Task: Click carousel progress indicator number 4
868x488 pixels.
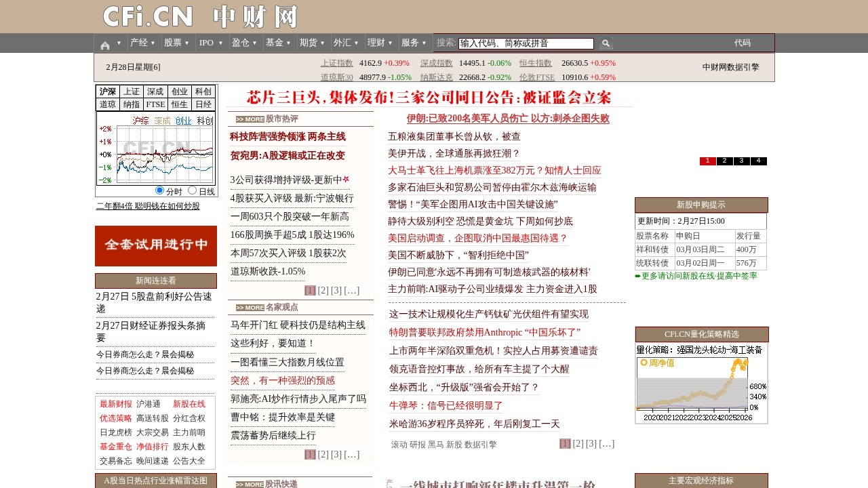Action: coord(758,161)
